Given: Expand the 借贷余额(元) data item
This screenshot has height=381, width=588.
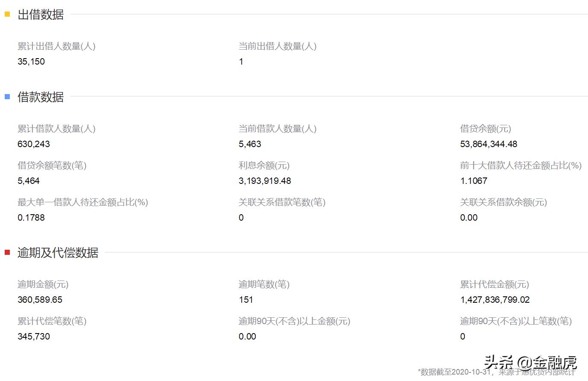Looking at the screenshot, I should (x=485, y=128).
